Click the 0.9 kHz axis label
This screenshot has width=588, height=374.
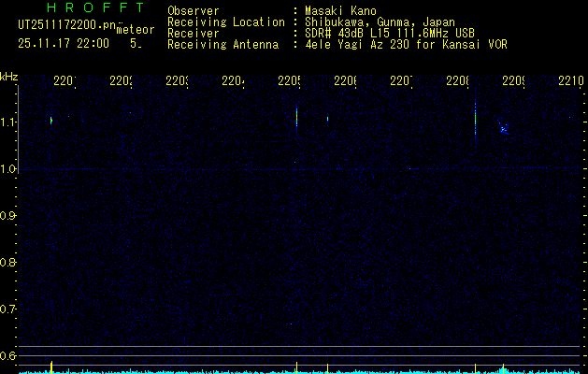coord(7,215)
